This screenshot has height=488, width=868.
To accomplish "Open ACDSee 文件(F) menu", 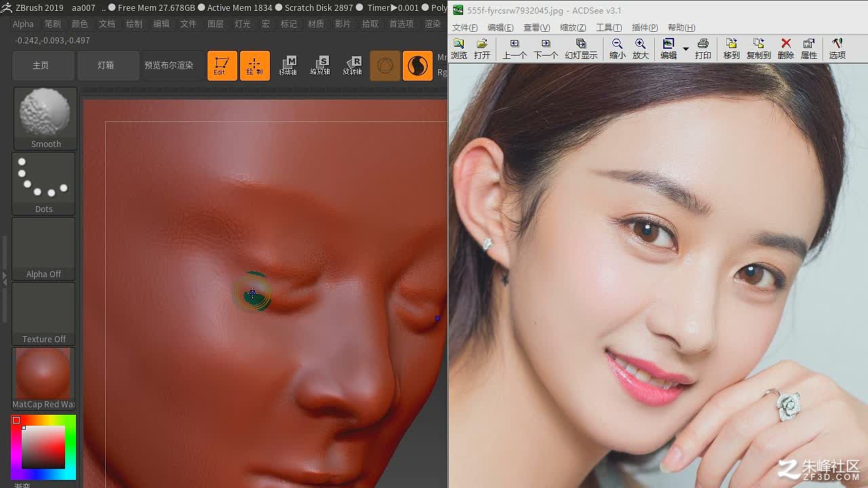I will point(465,28).
